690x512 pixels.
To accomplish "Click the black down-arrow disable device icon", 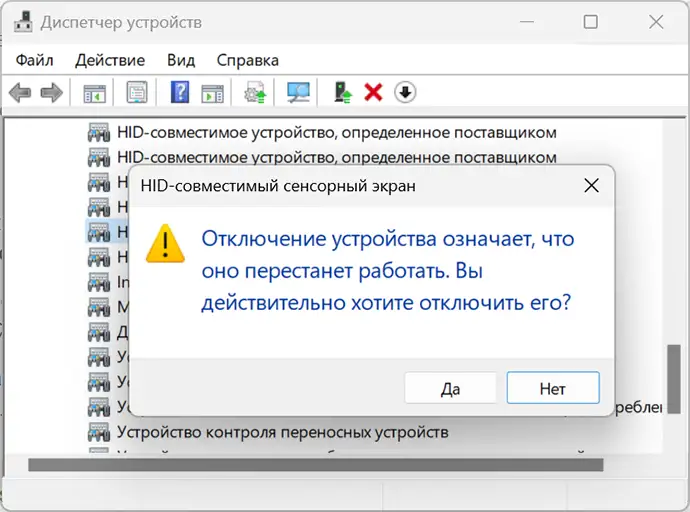I will pos(405,93).
